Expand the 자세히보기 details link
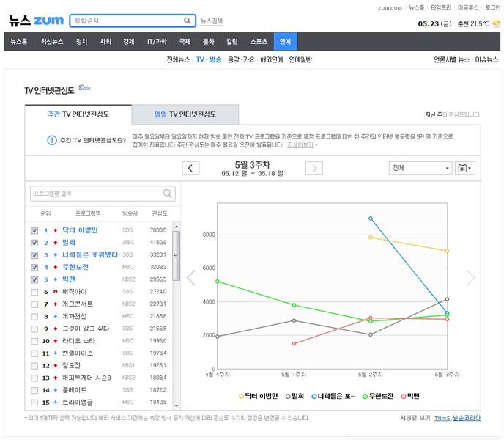The width and height of the screenshot is (504, 440). (x=302, y=145)
